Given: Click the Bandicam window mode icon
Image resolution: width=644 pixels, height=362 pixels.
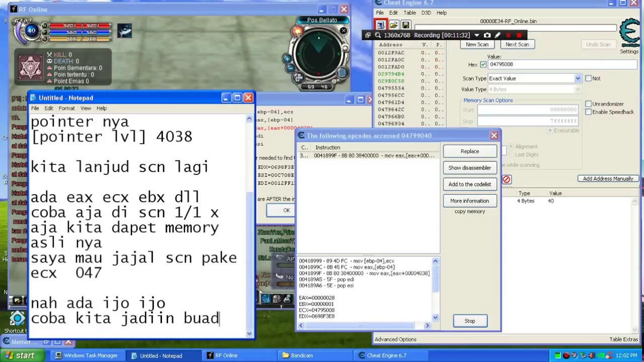Looking at the screenshot, I should [368, 35].
